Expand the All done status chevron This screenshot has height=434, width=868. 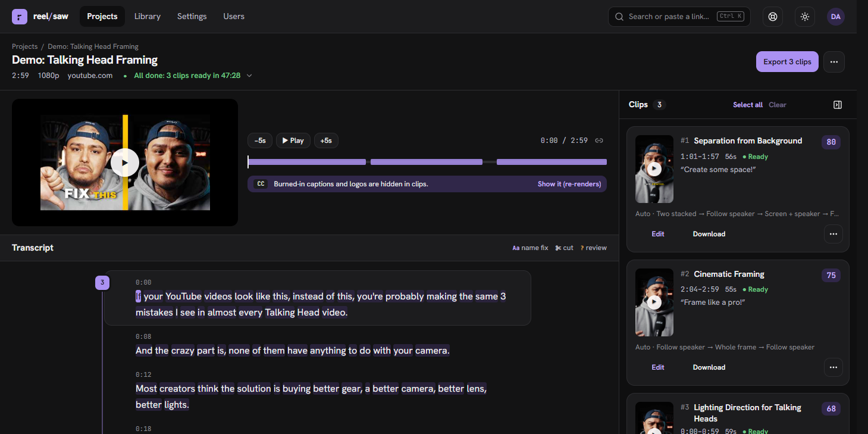coord(249,76)
